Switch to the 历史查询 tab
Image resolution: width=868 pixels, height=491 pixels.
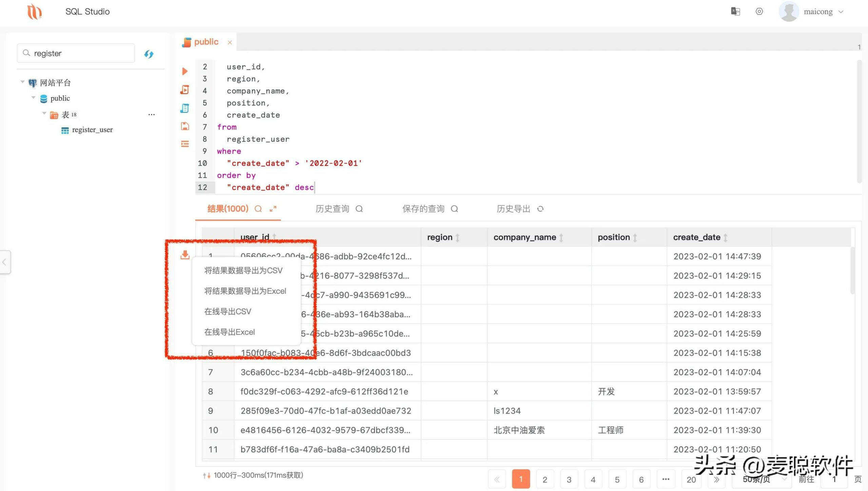(332, 209)
